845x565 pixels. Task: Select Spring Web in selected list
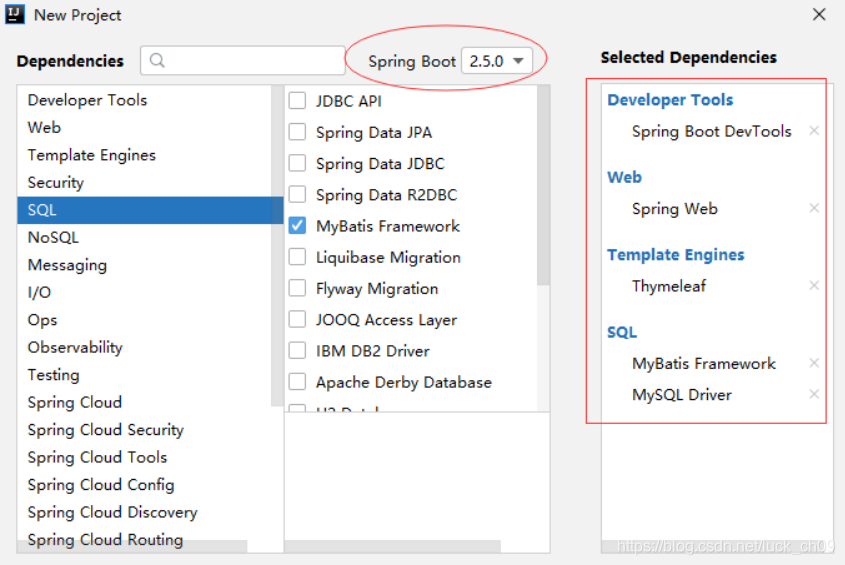(675, 209)
